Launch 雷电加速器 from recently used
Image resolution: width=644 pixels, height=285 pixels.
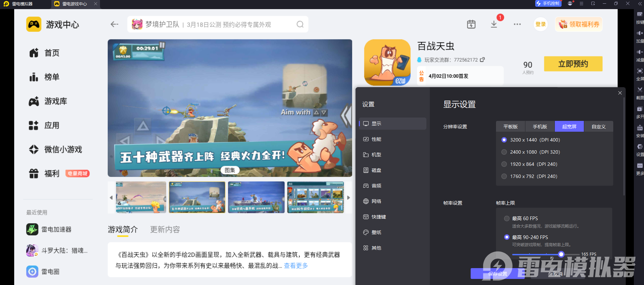(49, 229)
